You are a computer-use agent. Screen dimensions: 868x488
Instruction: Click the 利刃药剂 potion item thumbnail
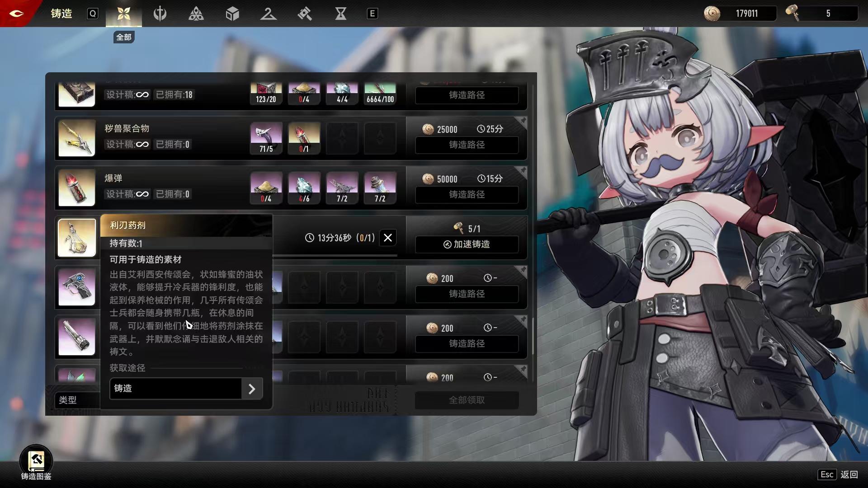[x=77, y=238]
